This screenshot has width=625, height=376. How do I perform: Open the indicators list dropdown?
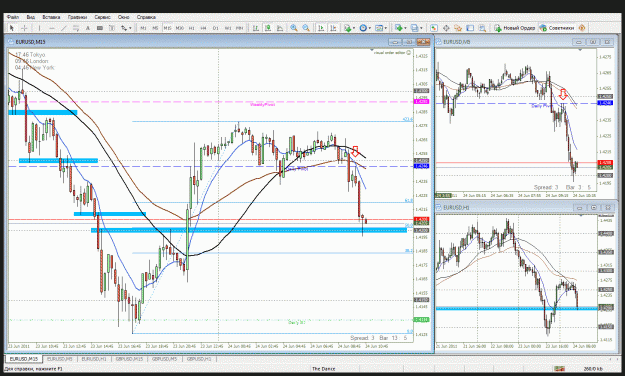point(354,28)
